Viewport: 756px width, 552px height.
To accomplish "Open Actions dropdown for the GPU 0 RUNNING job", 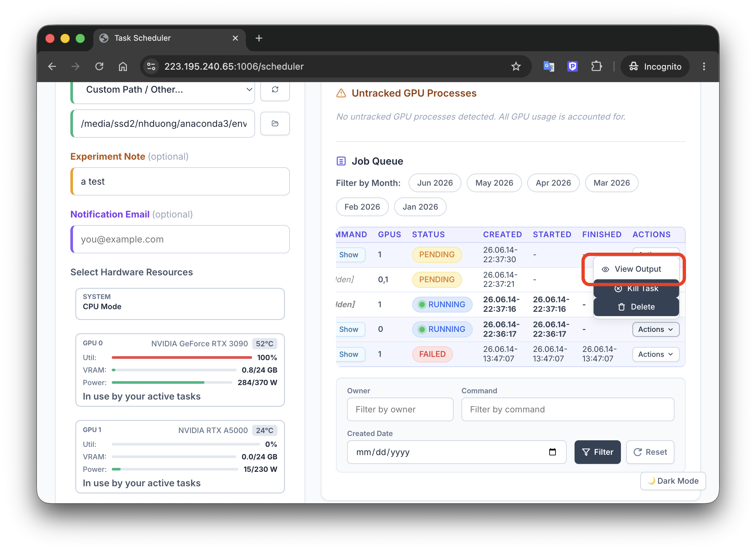I will (655, 329).
